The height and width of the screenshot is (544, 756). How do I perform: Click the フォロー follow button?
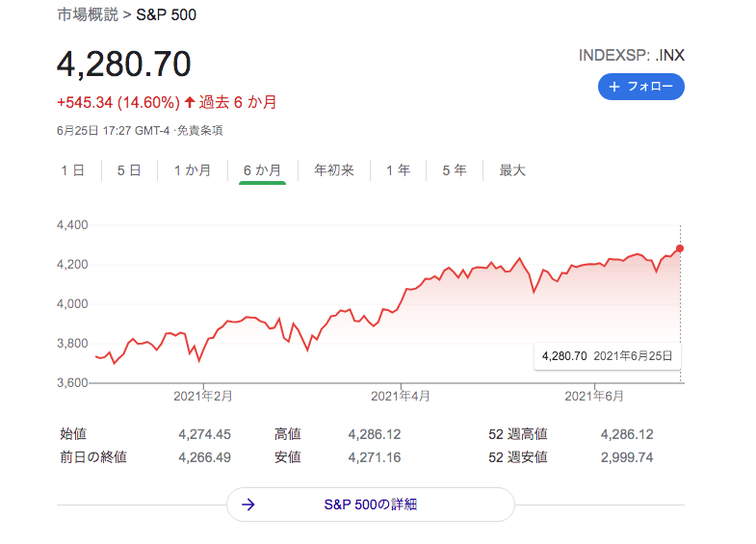[x=640, y=87]
